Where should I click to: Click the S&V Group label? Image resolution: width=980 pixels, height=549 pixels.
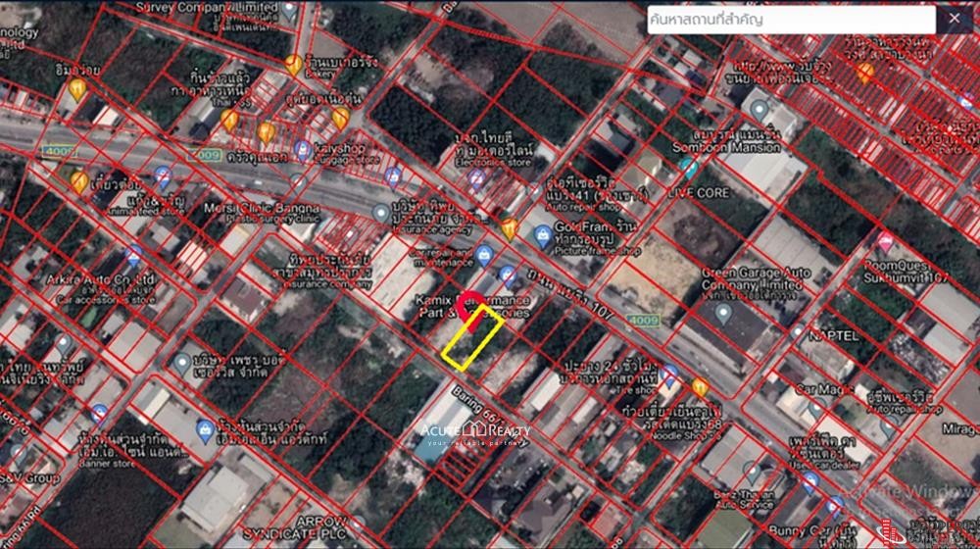[29, 478]
